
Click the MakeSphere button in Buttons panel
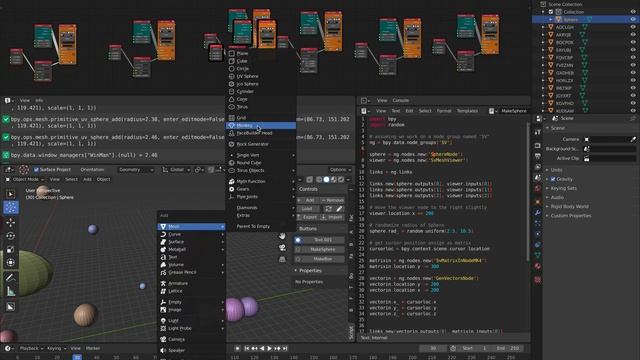(x=322, y=249)
